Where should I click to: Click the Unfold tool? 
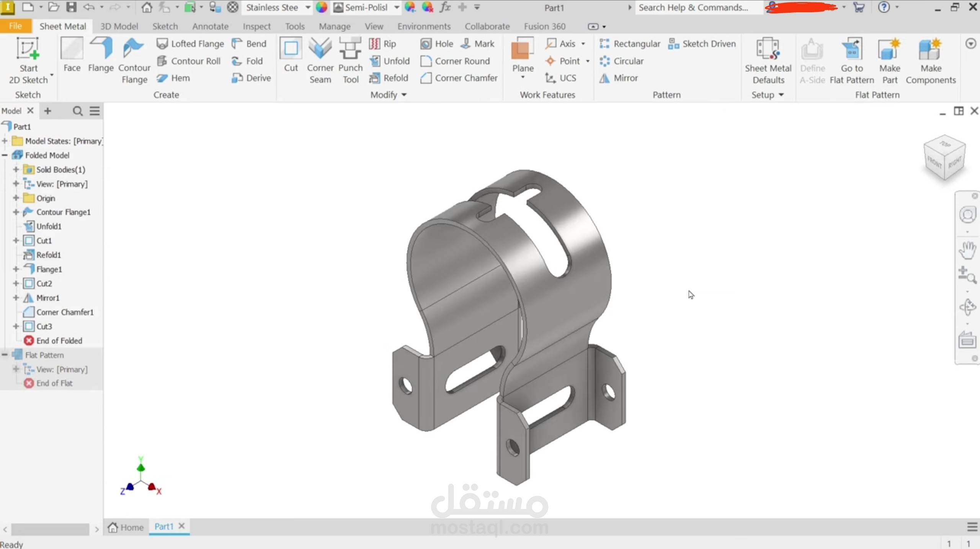click(389, 61)
